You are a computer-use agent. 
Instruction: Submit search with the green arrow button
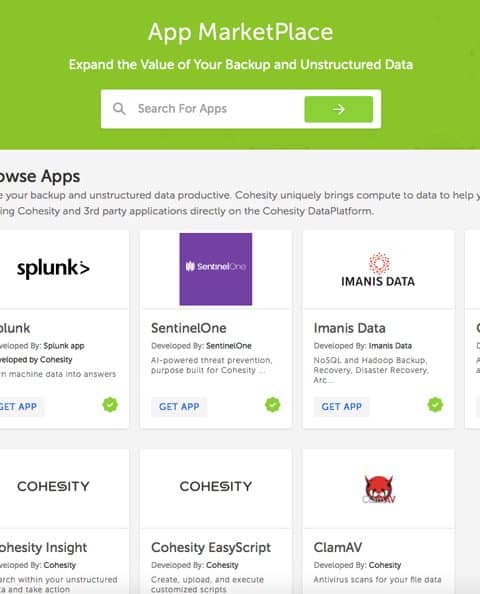point(338,109)
